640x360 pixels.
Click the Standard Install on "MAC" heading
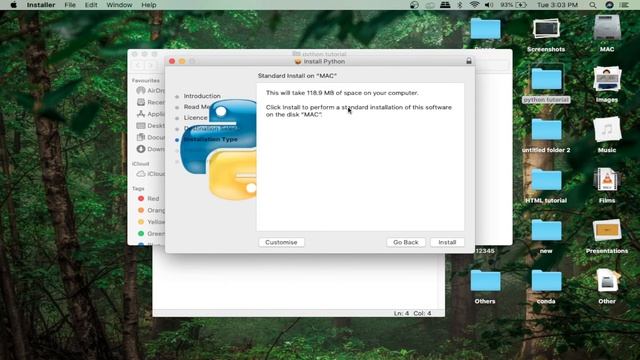[297, 76]
